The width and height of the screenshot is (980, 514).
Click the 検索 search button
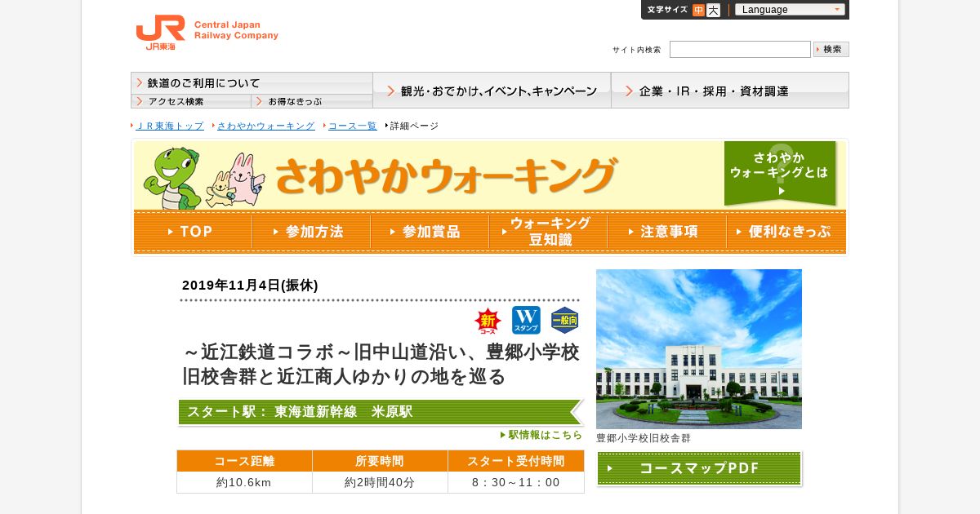coord(831,49)
